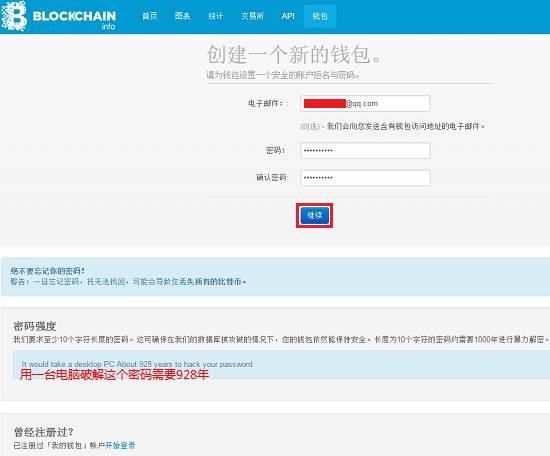Viewport: 550px width, 456px height.
Task: Focus the 密码 password field
Action: tap(365, 150)
